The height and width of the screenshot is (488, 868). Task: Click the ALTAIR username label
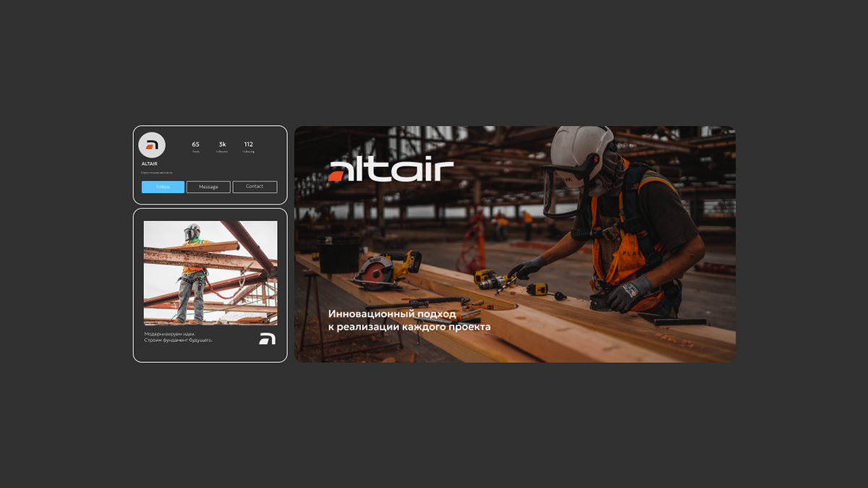[150, 164]
